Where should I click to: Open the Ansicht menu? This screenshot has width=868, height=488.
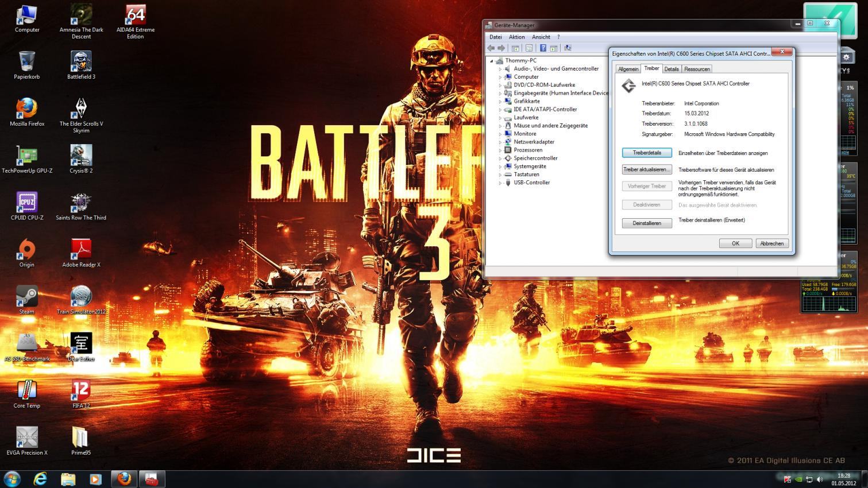tap(541, 37)
